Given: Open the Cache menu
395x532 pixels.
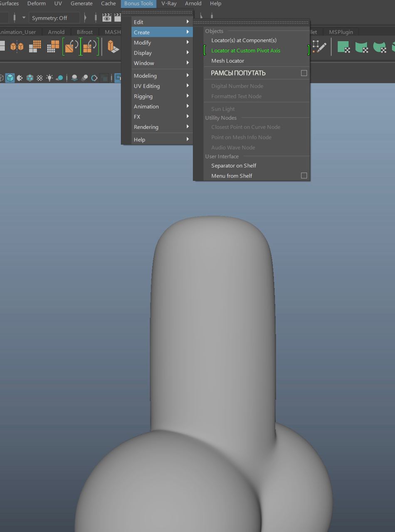Looking at the screenshot, I should click(x=109, y=3).
